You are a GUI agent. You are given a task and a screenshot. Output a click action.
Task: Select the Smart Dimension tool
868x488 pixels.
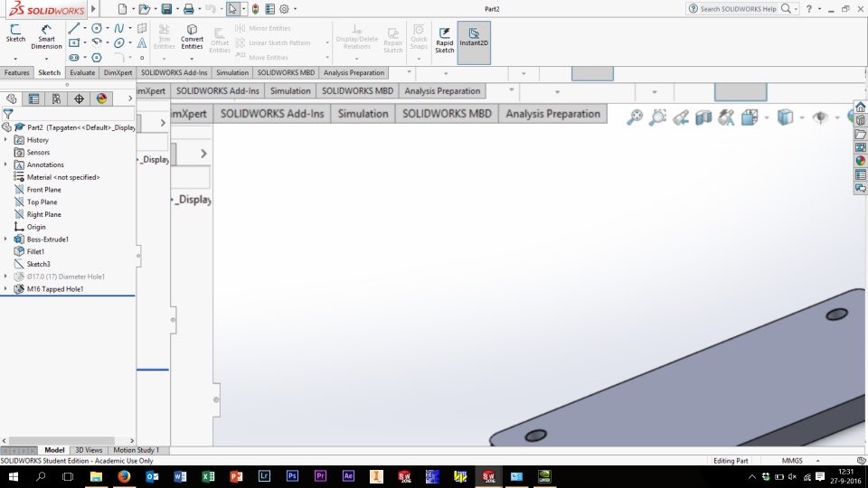(x=46, y=37)
